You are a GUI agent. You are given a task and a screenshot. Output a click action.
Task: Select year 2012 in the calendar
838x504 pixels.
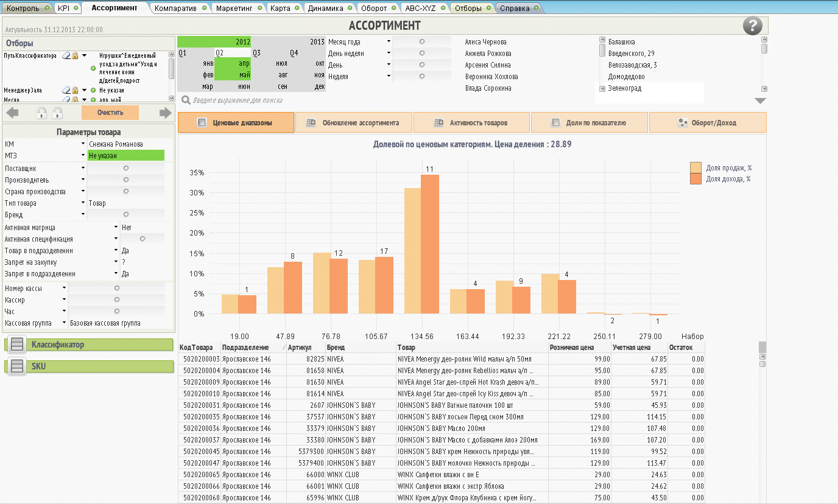(x=214, y=42)
